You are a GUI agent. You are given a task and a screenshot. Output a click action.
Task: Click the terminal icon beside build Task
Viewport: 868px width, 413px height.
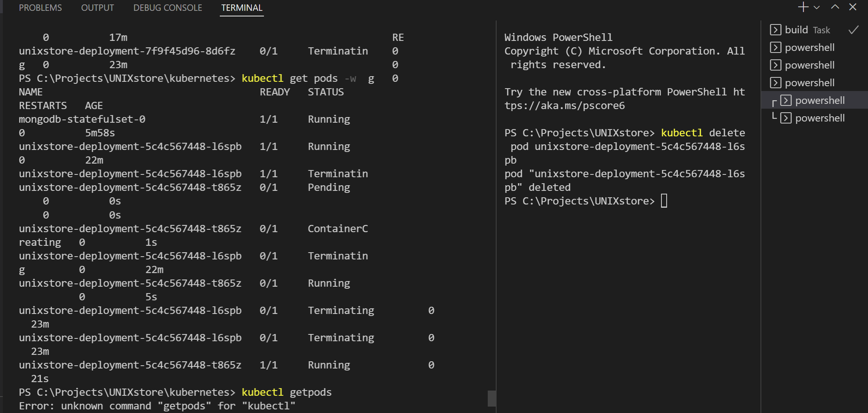pyautogui.click(x=775, y=30)
